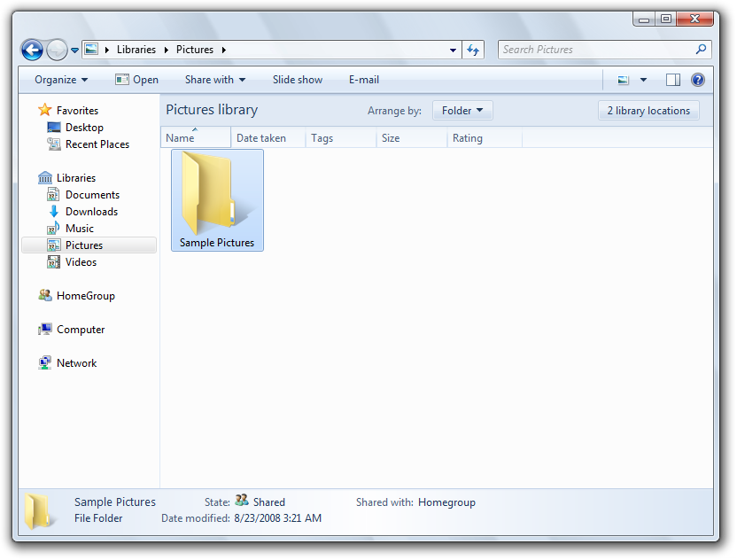Open Desktop from Favorites
The width and height of the screenshot is (737, 560).
[x=85, y=128]
